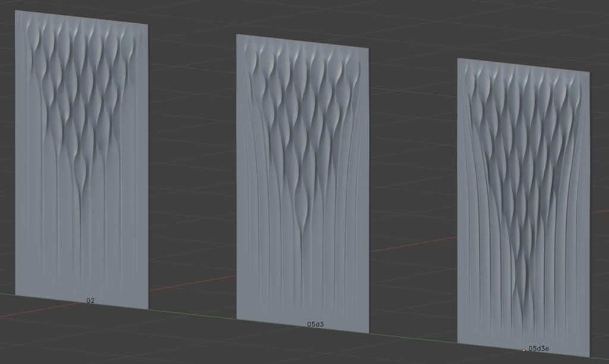609x364 pixels.
Task: Click the orange origin dot beside 05d3e
Action: (x=523, y=350)
